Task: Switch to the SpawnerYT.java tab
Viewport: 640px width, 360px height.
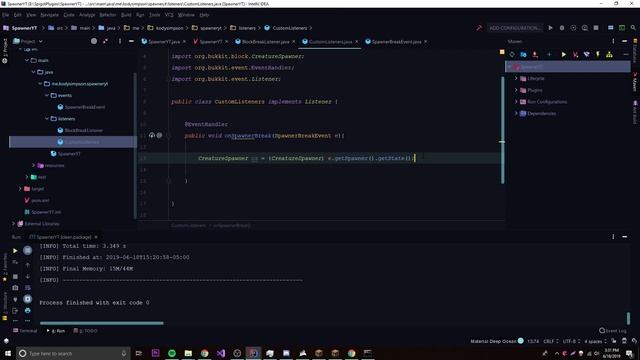Action: tap(164, 42)
